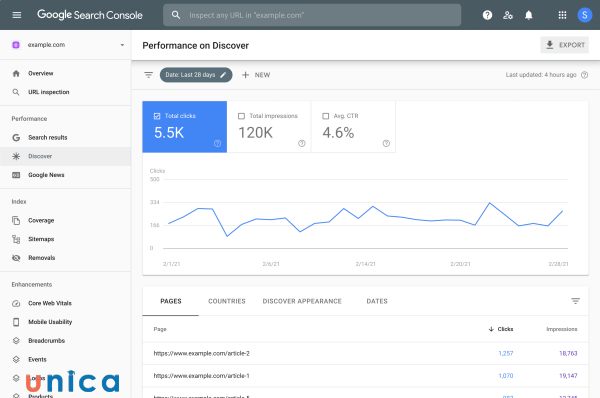Switch to the Pages tab
The image size is (600, 398).
(171, 301)
